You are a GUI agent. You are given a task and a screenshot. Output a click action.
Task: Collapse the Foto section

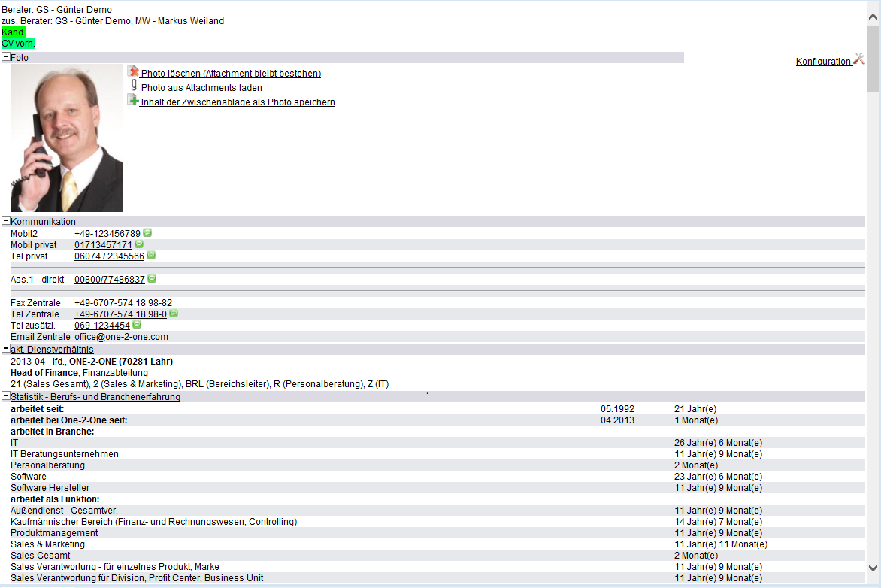6,57
